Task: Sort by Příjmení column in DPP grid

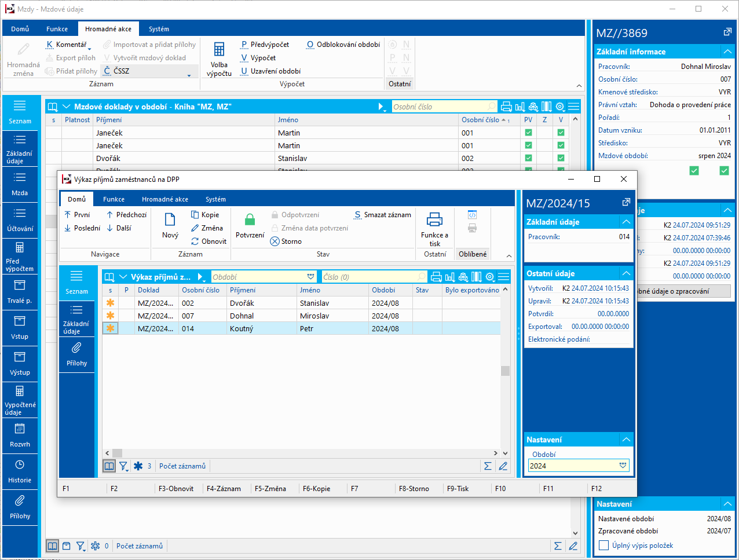Action: coord(261,290)
